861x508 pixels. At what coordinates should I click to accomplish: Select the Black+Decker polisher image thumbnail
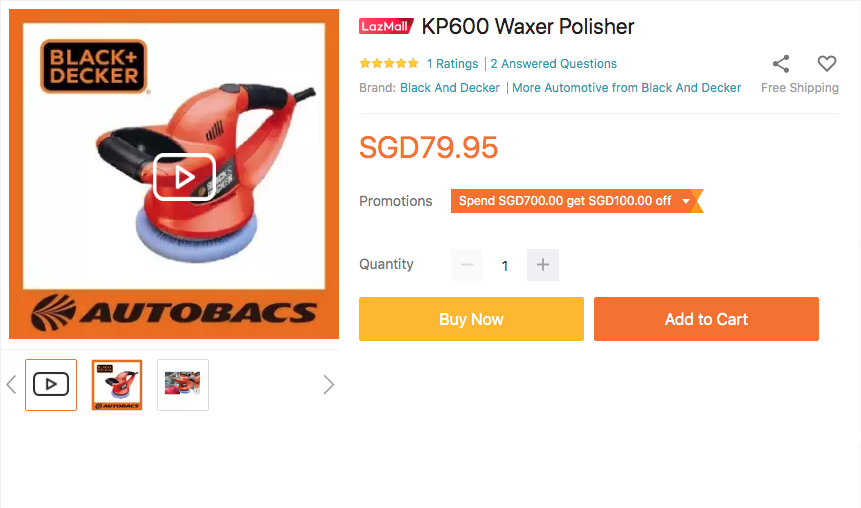[x=117, y=385]
